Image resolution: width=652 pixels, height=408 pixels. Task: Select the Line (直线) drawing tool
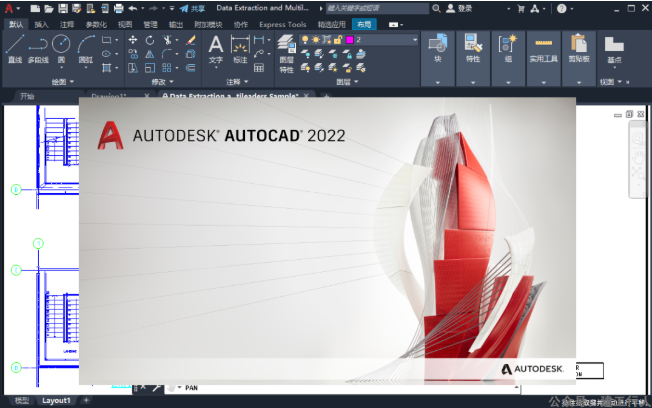(15, 48)
